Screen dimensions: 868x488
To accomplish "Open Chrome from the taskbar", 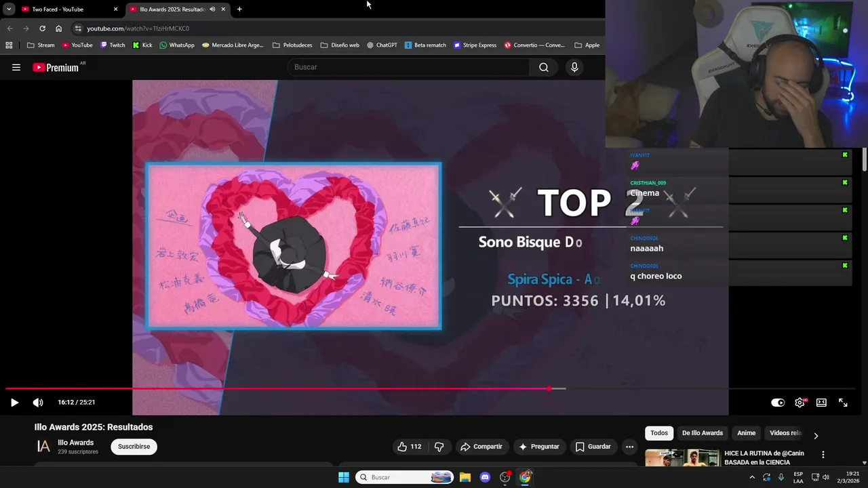I will pos(525,477).
